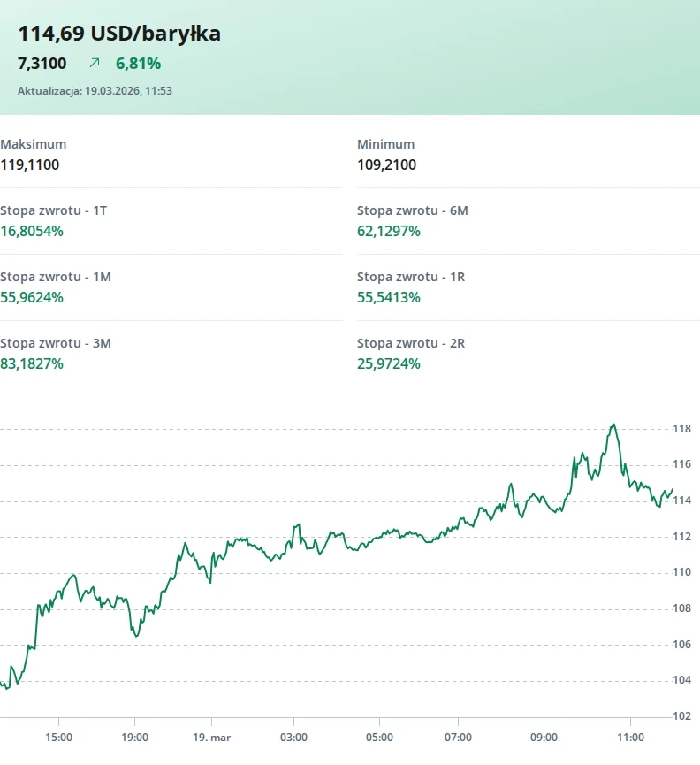This screenshot has width=700, height=765.
Task: Click the Maksimum value 119,1100
Action: coord(30,164)
